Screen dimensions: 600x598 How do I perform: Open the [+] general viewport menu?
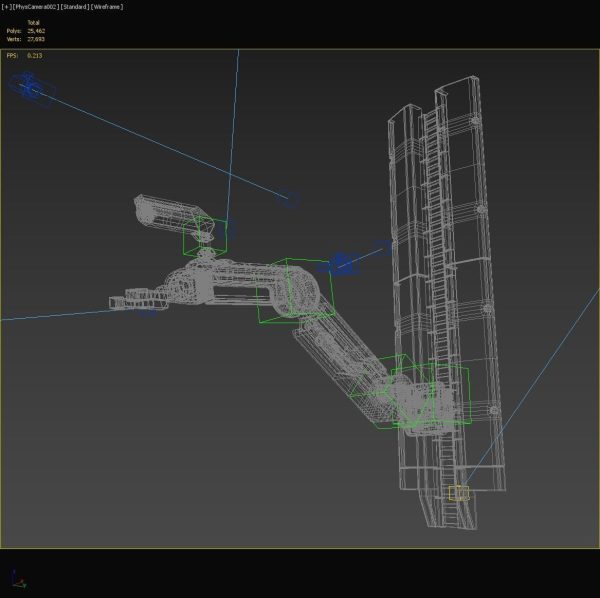pyautogui.click(x=7, y=7)
